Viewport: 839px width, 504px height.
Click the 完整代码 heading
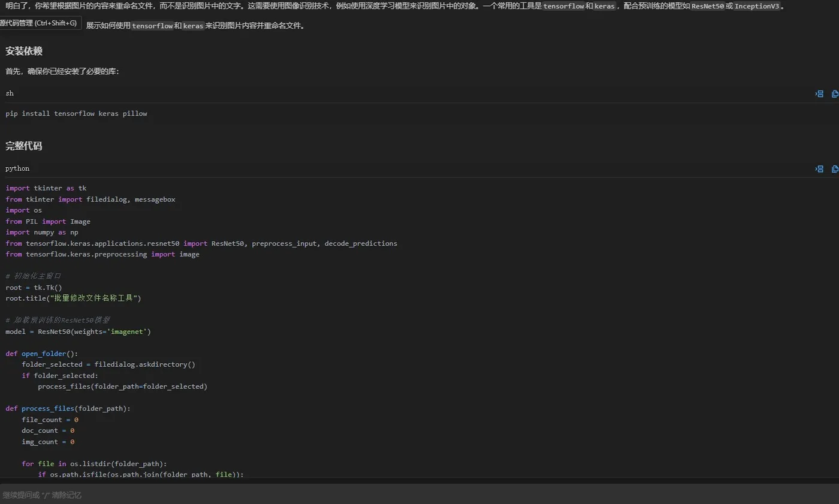coord(24,146)
